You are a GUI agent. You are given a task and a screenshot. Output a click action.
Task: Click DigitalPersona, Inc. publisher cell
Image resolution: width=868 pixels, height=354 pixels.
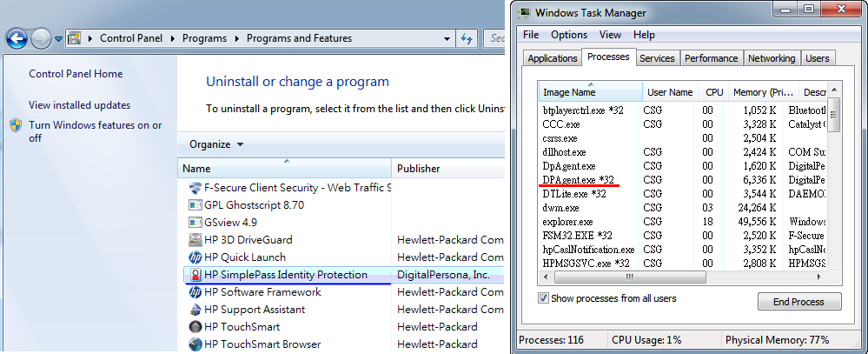[443, 275]
